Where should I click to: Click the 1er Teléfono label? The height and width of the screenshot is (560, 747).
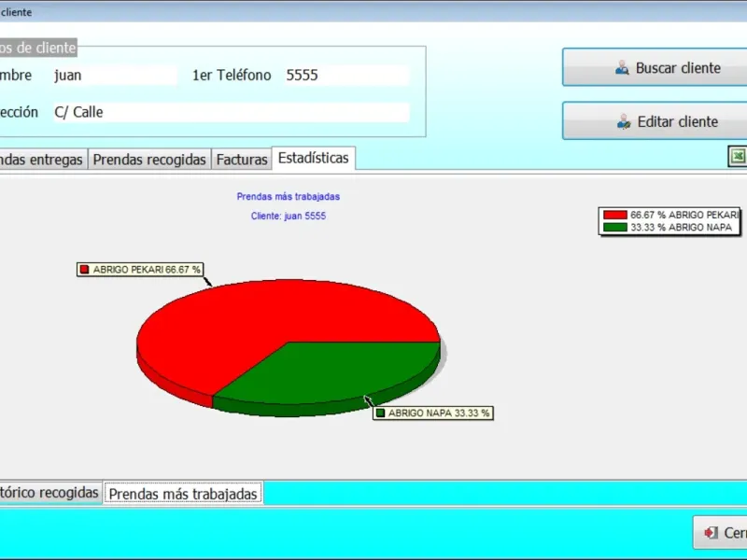pos(232,76)
